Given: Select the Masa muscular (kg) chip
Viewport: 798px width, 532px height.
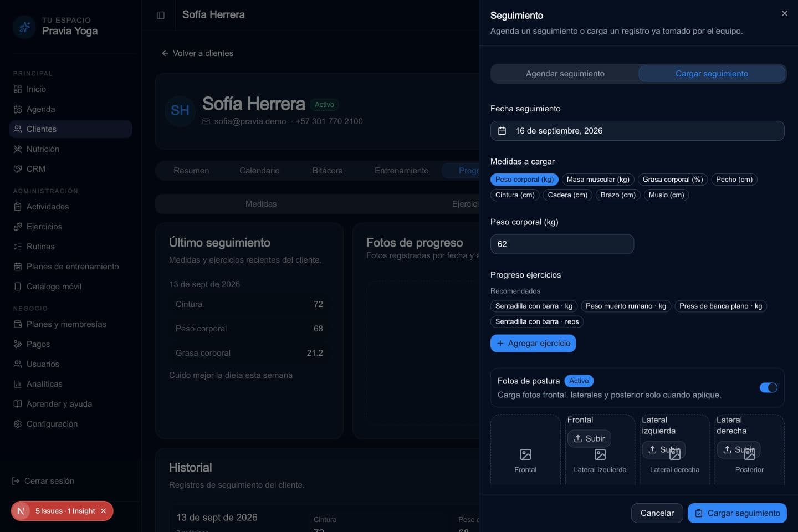Looking at the screenshot, I should 598,180.
